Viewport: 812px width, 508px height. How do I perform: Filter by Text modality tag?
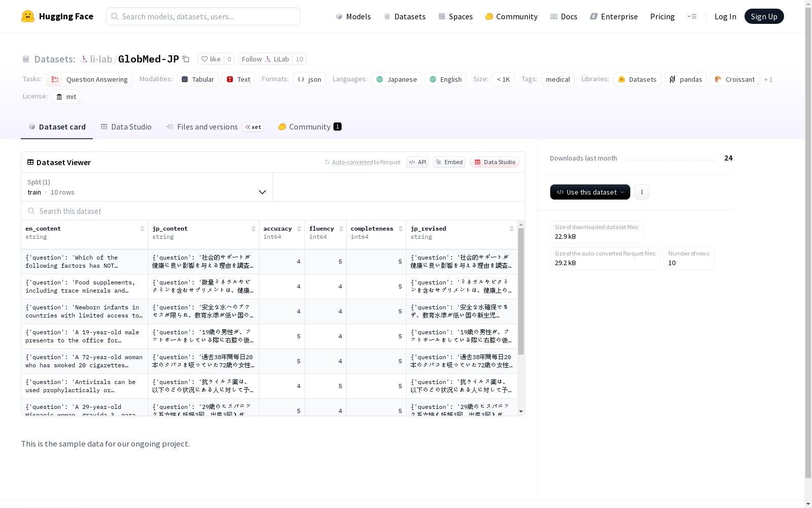239,79
